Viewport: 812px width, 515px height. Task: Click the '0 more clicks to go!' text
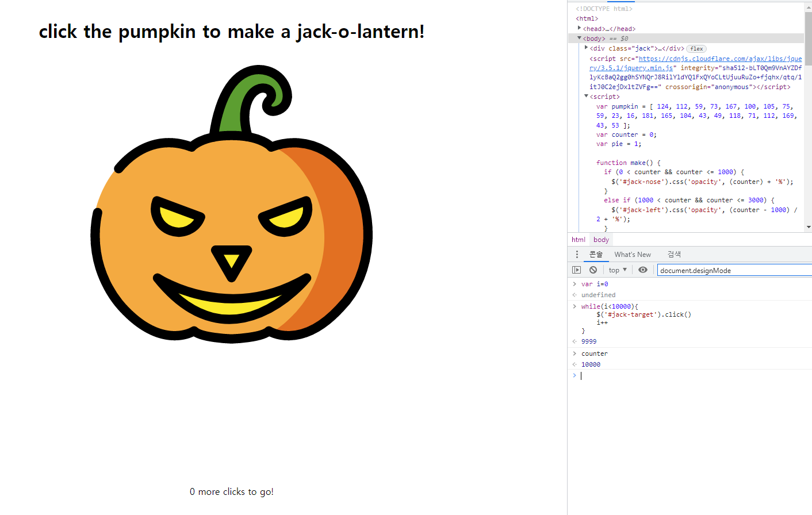[232, 491]
